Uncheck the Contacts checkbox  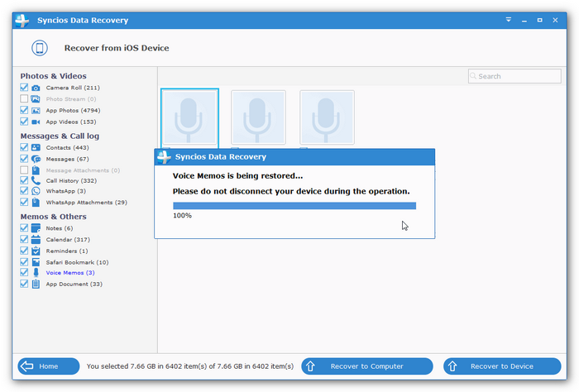(24, 147)
